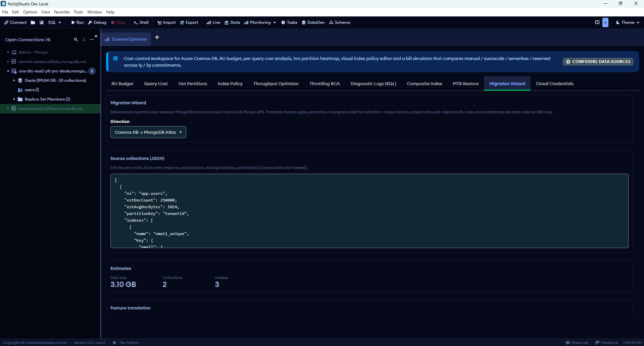Open Live metrics view
The image size is (644, 346).
tap(213, 22)
